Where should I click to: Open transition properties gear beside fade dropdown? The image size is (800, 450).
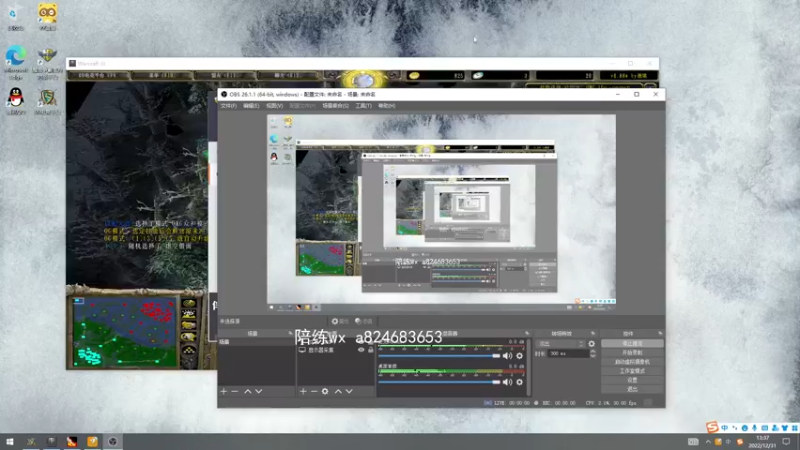point(591,344)
